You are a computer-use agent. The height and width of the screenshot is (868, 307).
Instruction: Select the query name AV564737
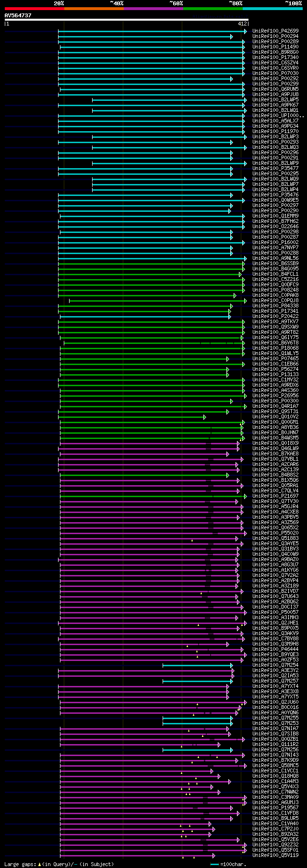pos(18,15)
